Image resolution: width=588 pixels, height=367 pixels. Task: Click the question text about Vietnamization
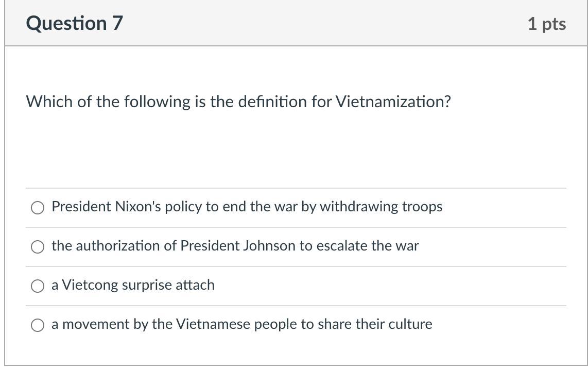coord(238,102)
